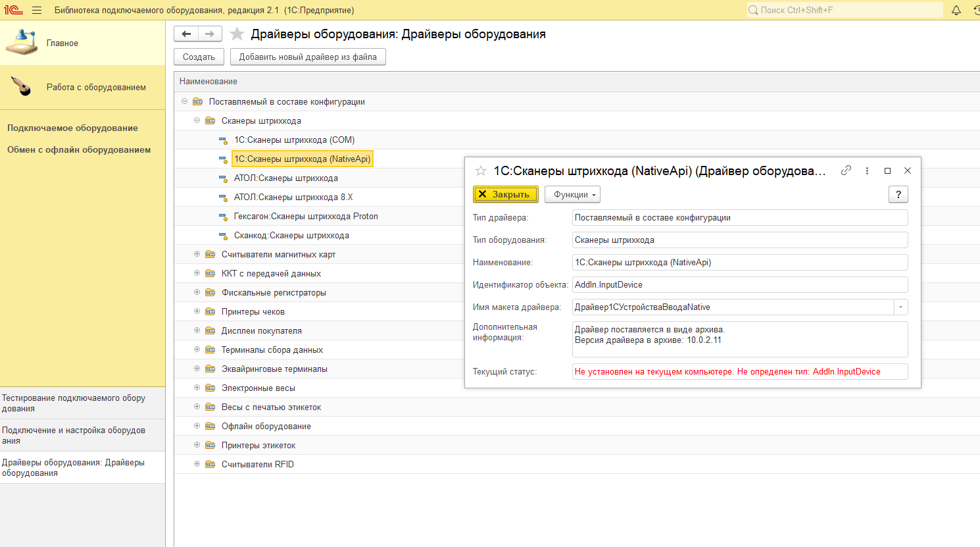Image resolution: width=980 pixels, height=547 pixels.
Task: Maximize the driver dialog window
Action: [887, 170]
